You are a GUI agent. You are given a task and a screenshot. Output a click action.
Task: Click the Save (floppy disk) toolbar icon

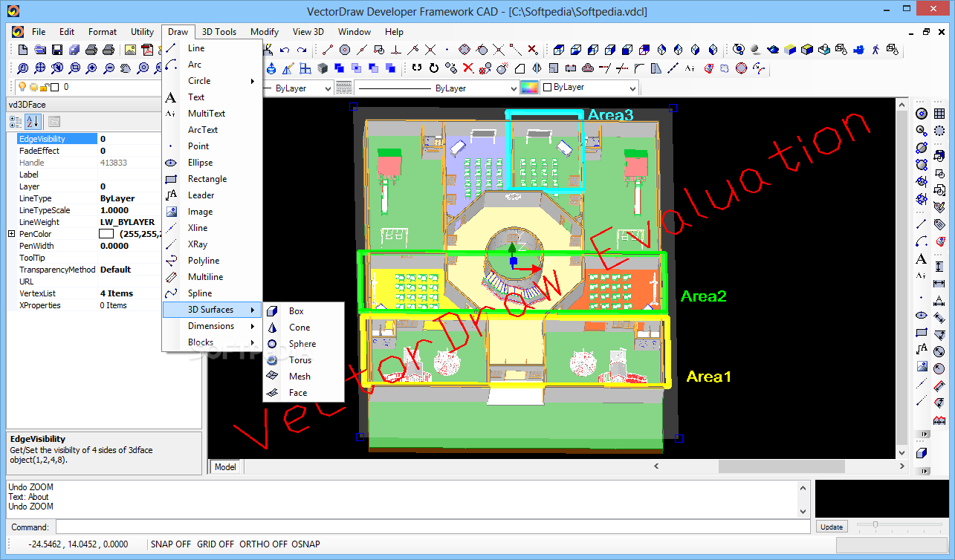(57, 50)
